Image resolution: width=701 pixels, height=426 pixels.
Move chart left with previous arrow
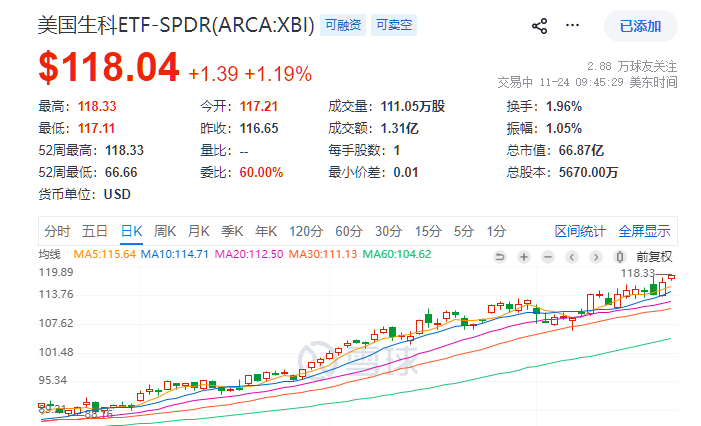(x=572, y=257)
